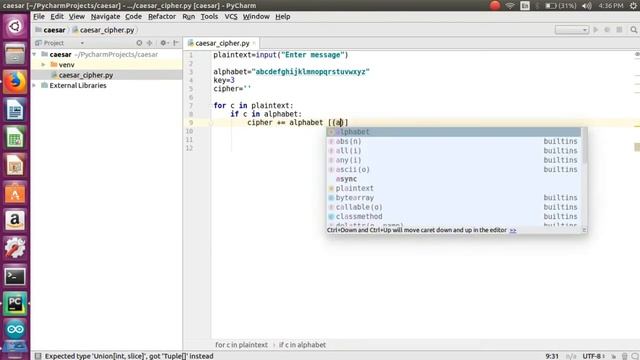Click the Stop icon in toolbar
The image size is (640, 360).
coord(619,30)
